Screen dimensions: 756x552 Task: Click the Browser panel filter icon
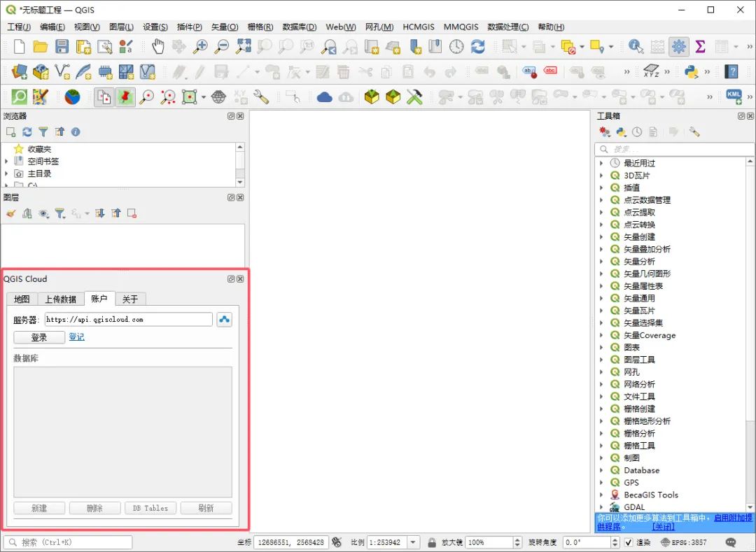[43, 132]
